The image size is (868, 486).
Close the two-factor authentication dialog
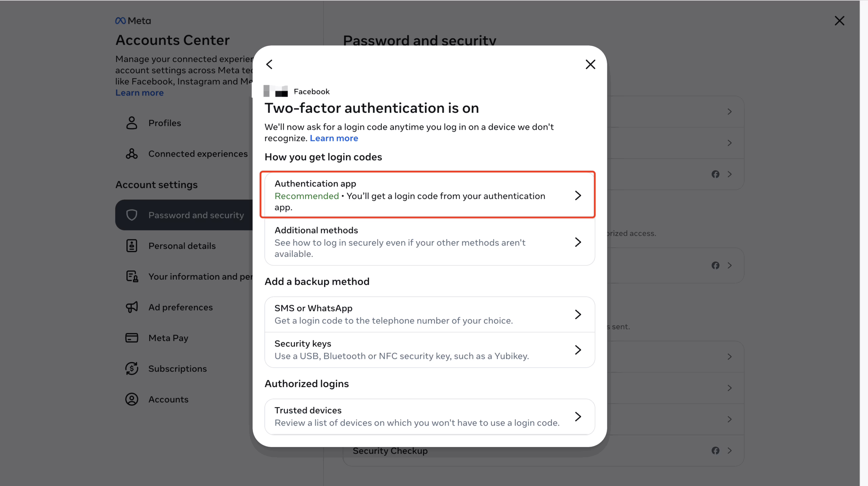click(x=590, y=64)
